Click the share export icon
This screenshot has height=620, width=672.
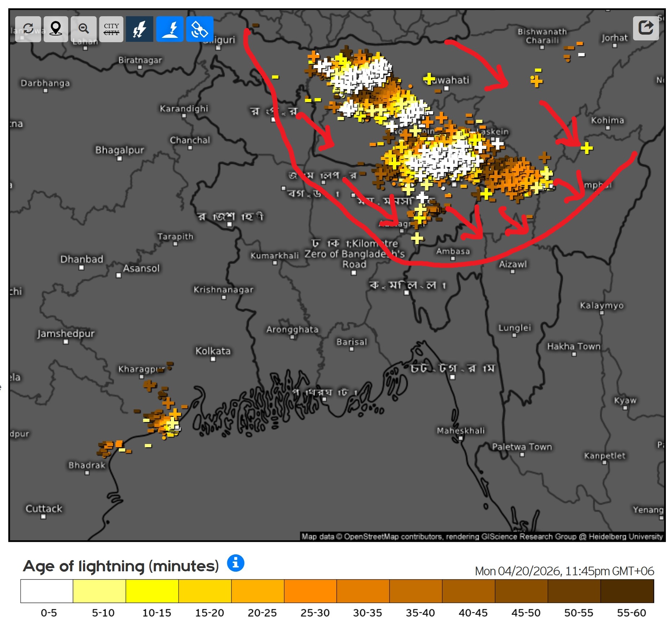[645, 28]
